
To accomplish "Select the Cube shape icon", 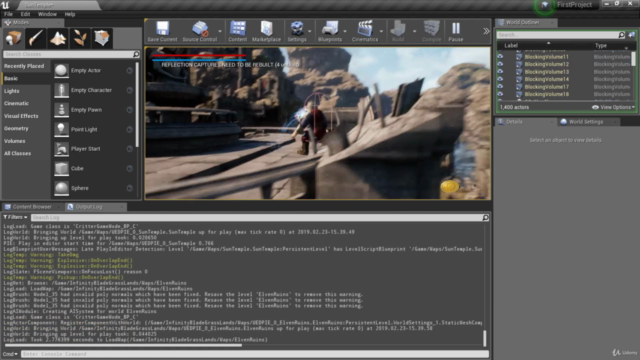I will click(61, 169).
